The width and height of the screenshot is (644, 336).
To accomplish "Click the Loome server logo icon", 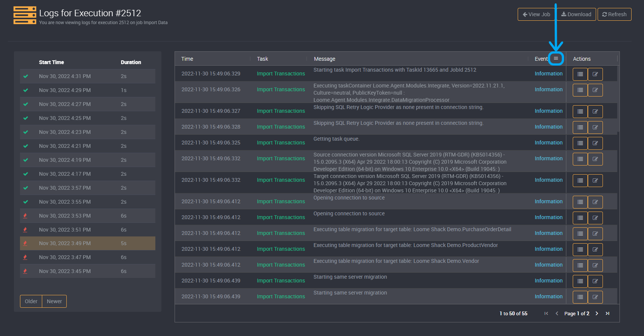I will tap(25, 15).
